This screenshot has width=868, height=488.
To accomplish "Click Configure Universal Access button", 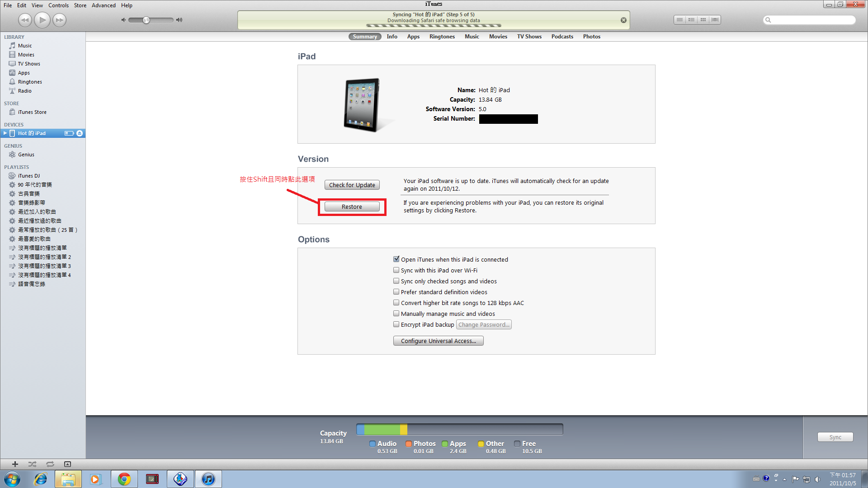I will (439, 341).
